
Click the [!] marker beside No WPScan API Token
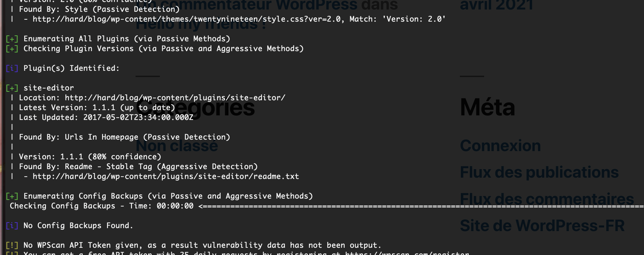[12, 245]
